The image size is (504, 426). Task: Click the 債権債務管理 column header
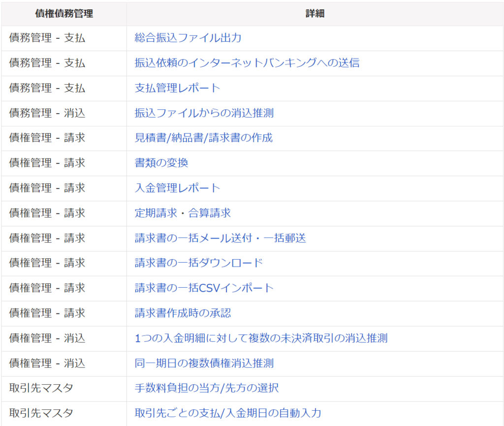tap(64, 13)
